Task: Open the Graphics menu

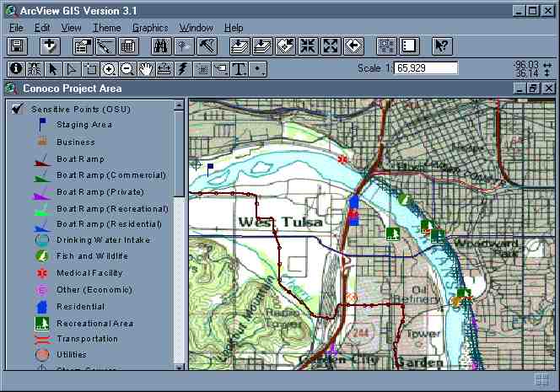Action: [150, 28]
